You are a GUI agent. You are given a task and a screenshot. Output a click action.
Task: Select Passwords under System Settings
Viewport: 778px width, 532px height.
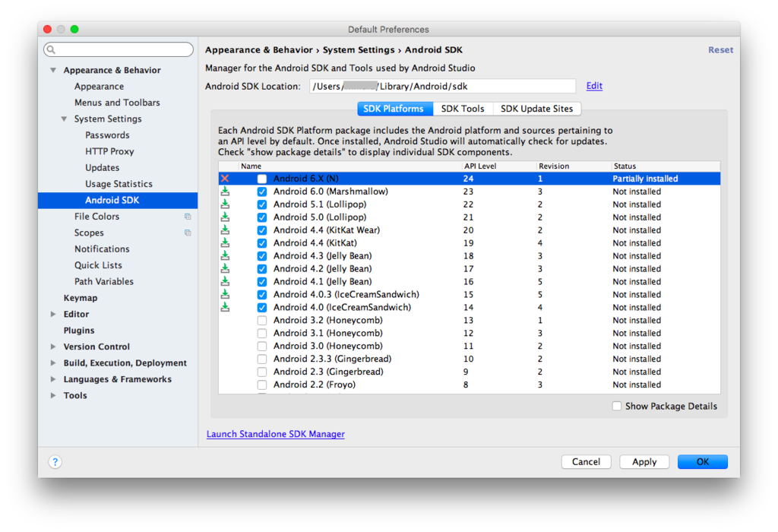coord(107,135)
